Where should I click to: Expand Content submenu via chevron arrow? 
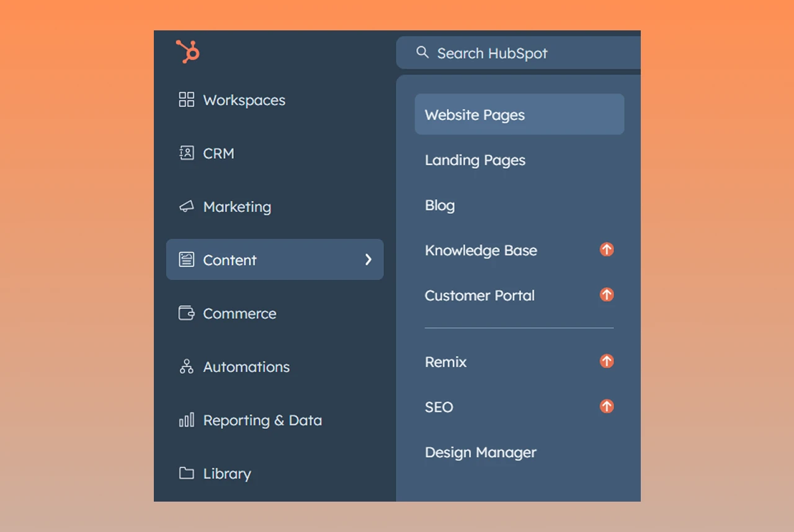pos(368,260)
